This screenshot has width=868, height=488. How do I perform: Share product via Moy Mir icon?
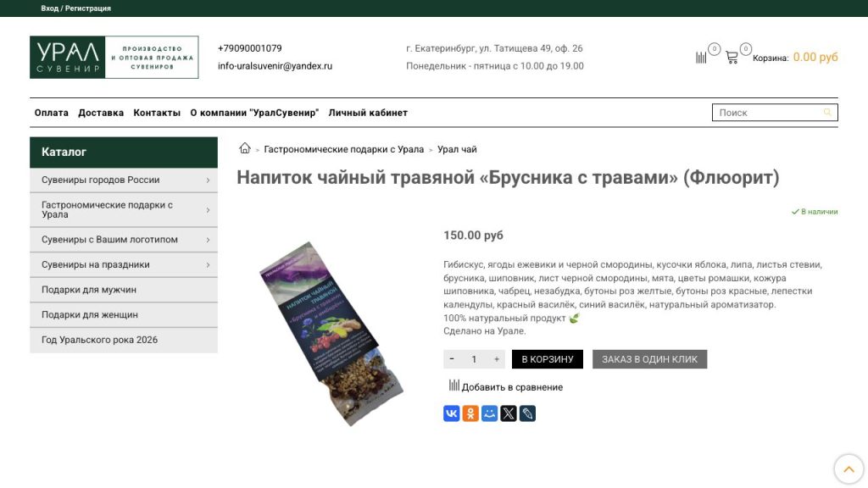click(489, 413)
